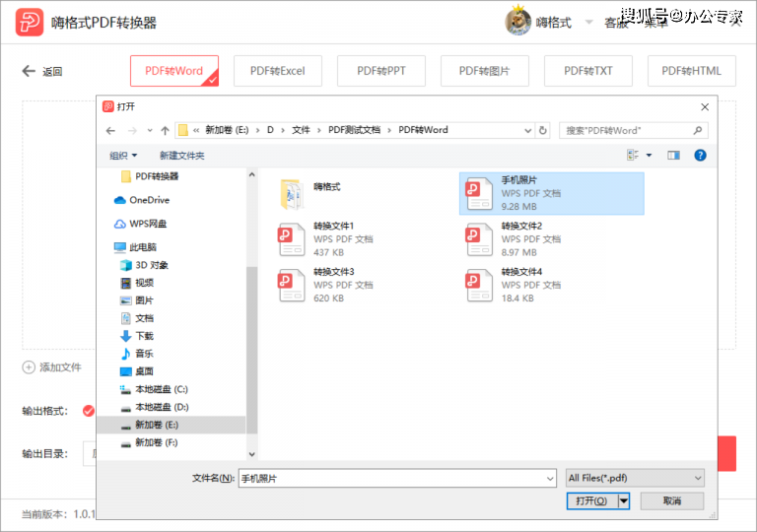Select the 转换文件2 PDF file
The height and width of the screenshot is (532, 757).
pyautogui.click(x=514, y=239)
